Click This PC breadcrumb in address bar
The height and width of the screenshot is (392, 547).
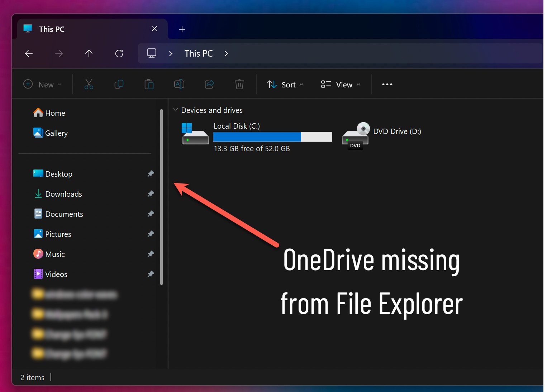pos(199,54)
